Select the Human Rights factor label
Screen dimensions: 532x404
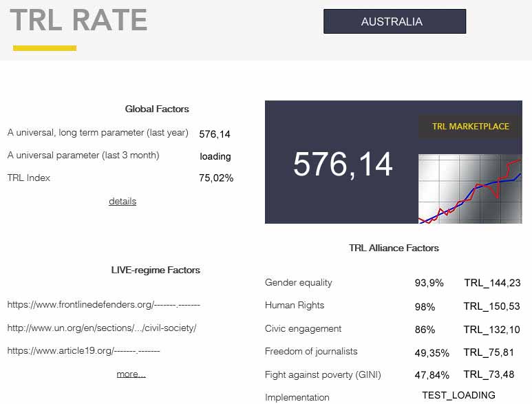pos(295,306)
